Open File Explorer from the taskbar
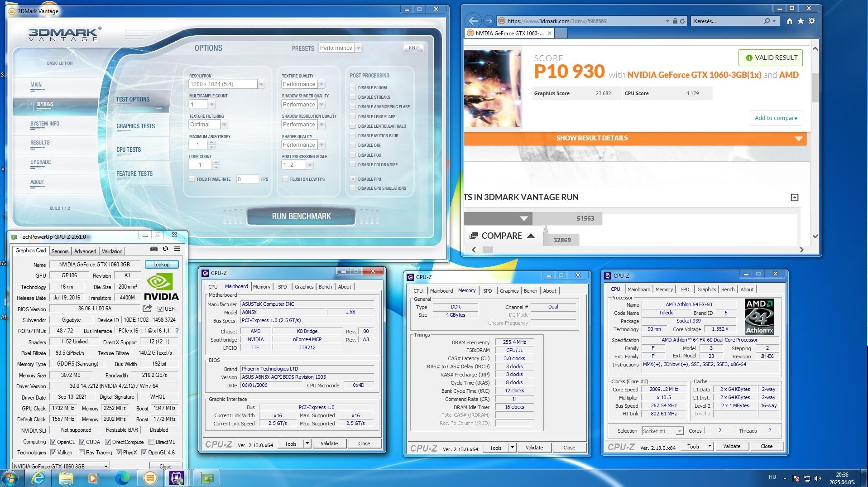 coord(66,478)
